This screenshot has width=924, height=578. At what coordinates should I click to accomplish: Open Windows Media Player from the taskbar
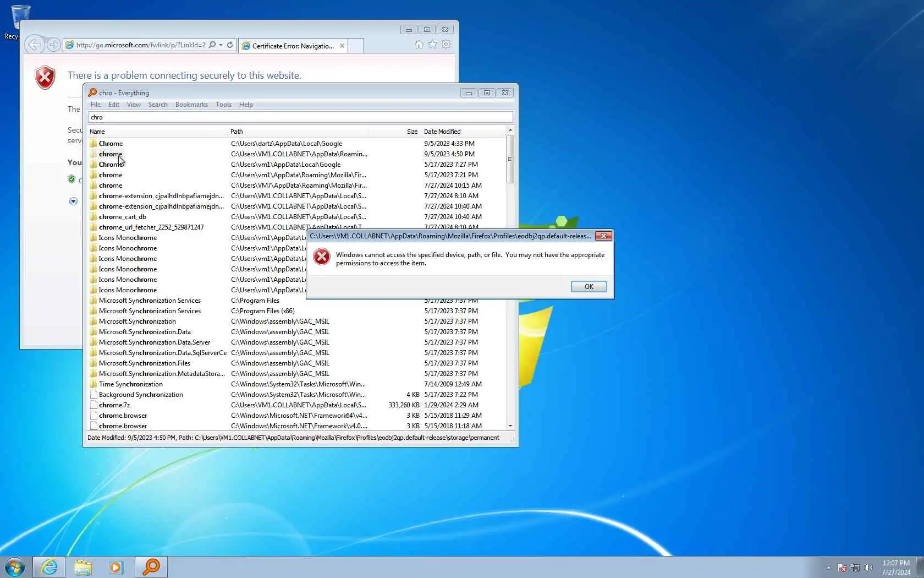pyautogui.click(x=117, y=567)
